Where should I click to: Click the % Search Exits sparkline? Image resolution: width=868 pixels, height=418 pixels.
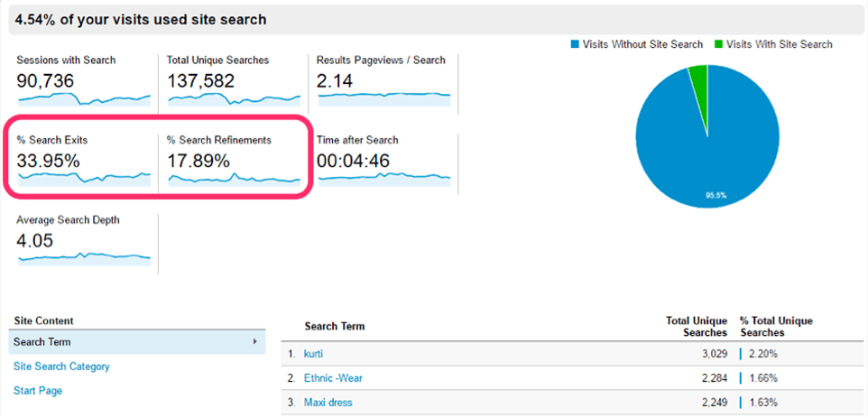(84, 177)
